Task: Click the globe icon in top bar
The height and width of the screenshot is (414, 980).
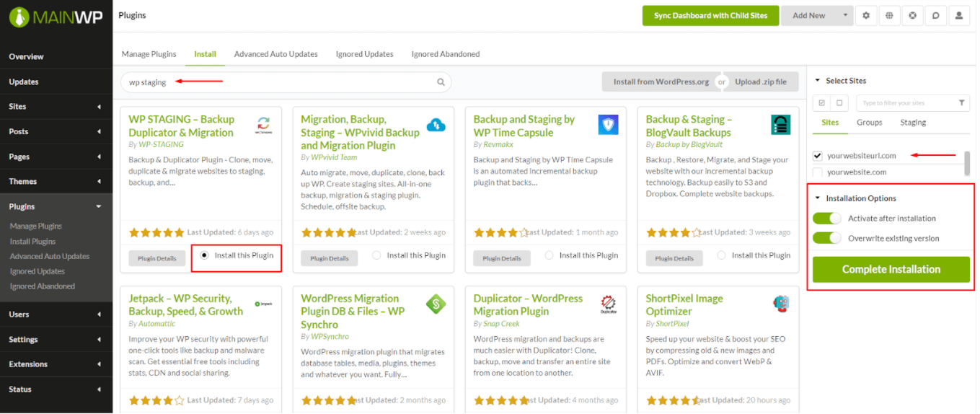Action: pos(889,15)
